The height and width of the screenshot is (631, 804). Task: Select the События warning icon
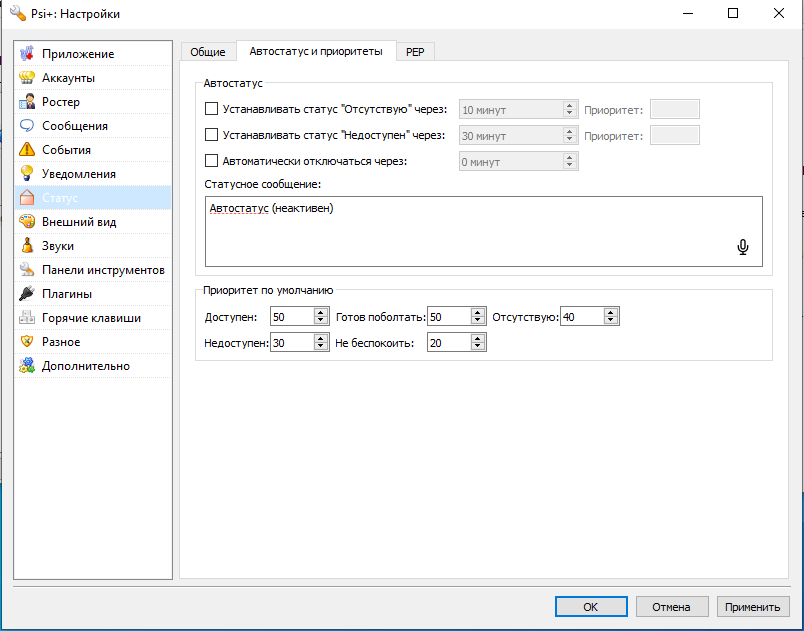[27, 150]
